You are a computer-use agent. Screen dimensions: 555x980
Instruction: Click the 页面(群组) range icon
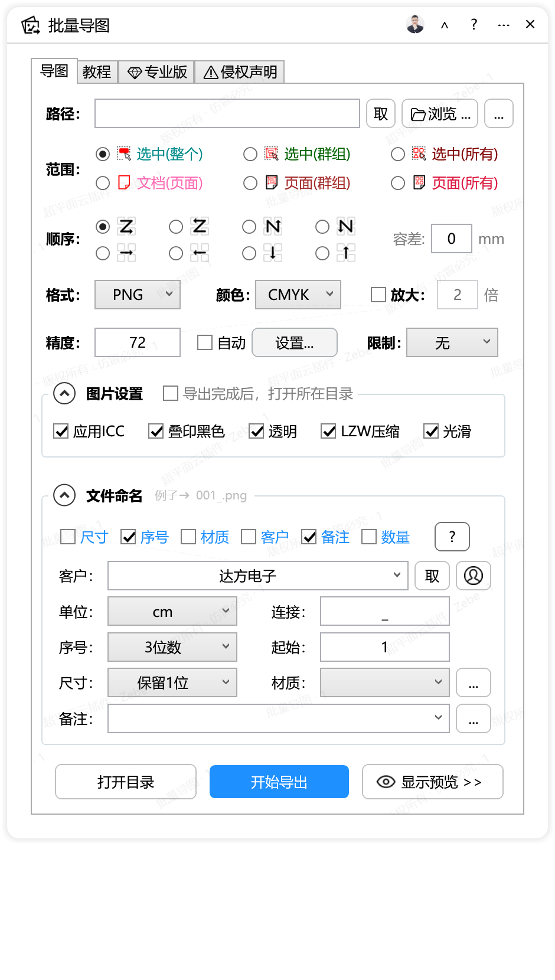click(272, 182)
